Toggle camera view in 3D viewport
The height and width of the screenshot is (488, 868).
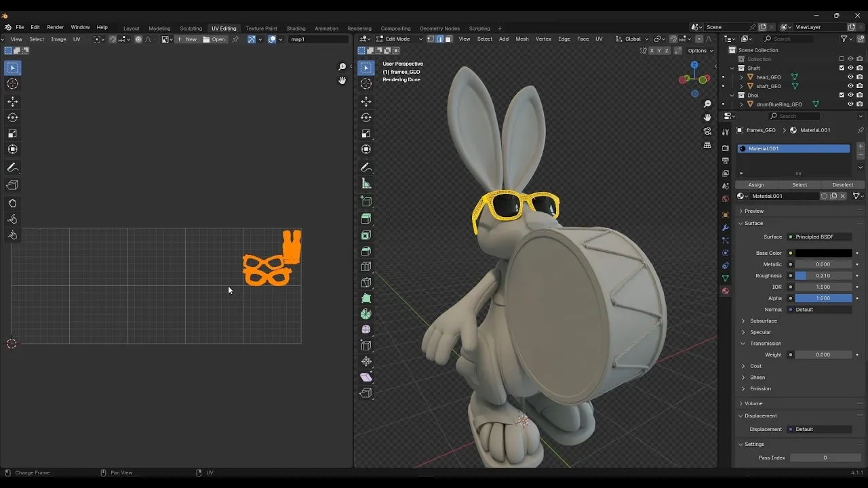[x=707, y=131]
